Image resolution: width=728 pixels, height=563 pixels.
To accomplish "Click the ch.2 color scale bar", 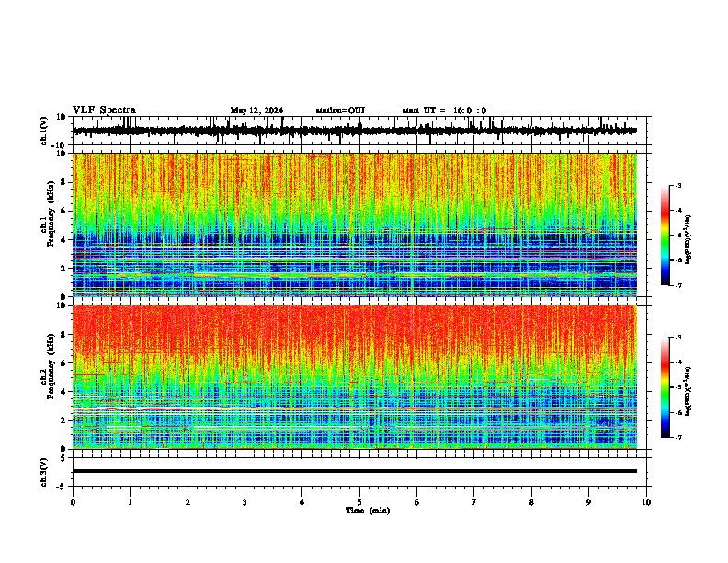I will point(665,387).
